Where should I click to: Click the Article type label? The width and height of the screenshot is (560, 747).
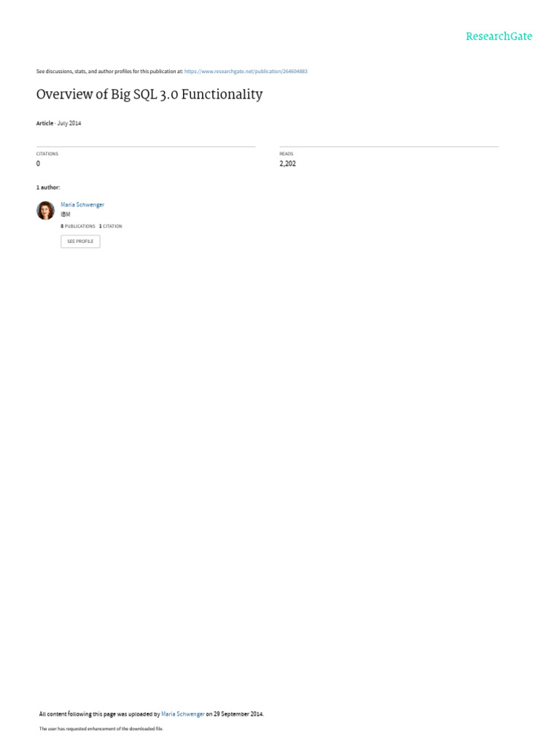pyautogui.click(x=44, y=123)
